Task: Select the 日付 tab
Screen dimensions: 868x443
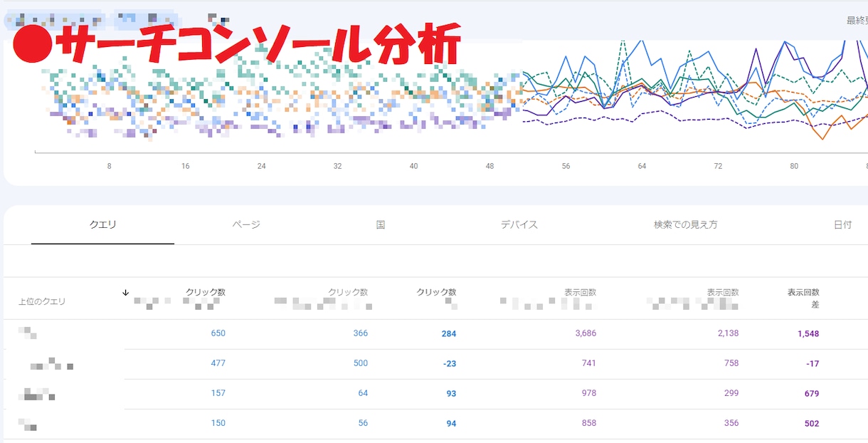Action: click(x=842, y=224)
